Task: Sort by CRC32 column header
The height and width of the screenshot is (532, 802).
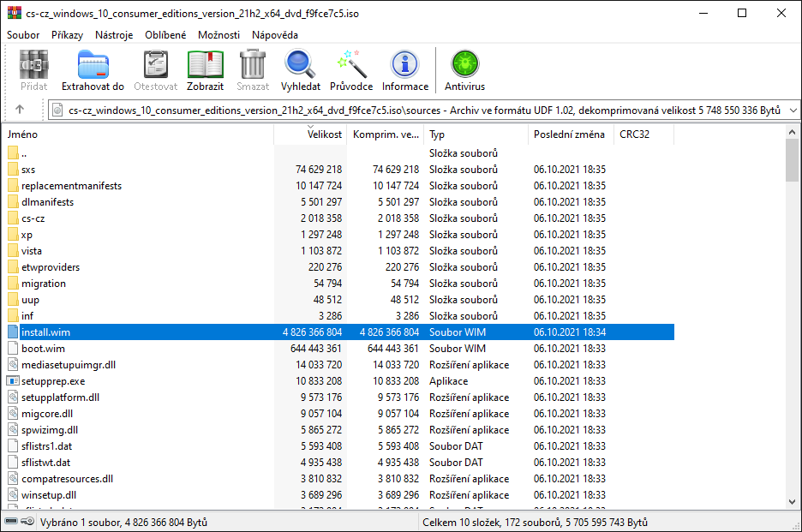Action: click(643, 134)
